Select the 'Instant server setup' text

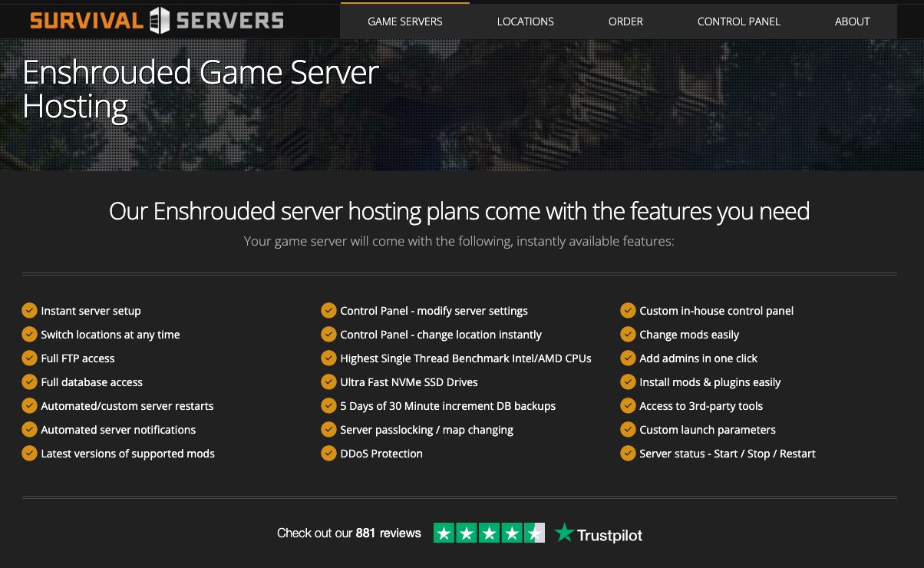[91, 311]
